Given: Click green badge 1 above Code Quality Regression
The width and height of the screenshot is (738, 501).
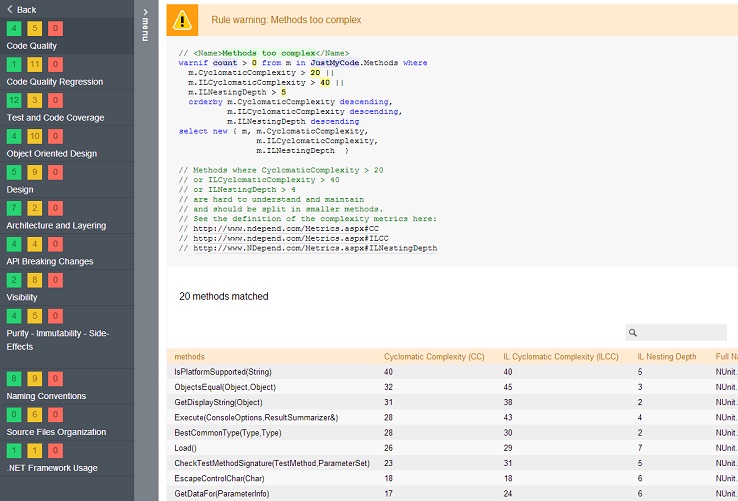Looking at the screenshot, I should (14, 64).
